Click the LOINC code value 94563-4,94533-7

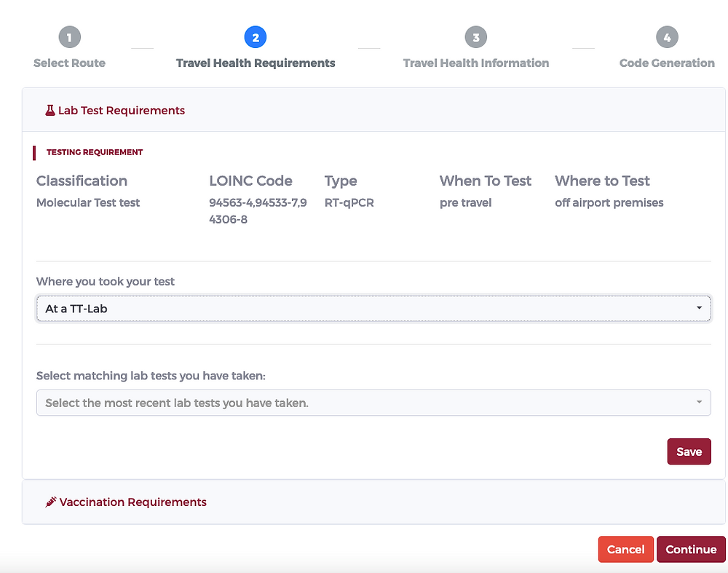[258, 211]
